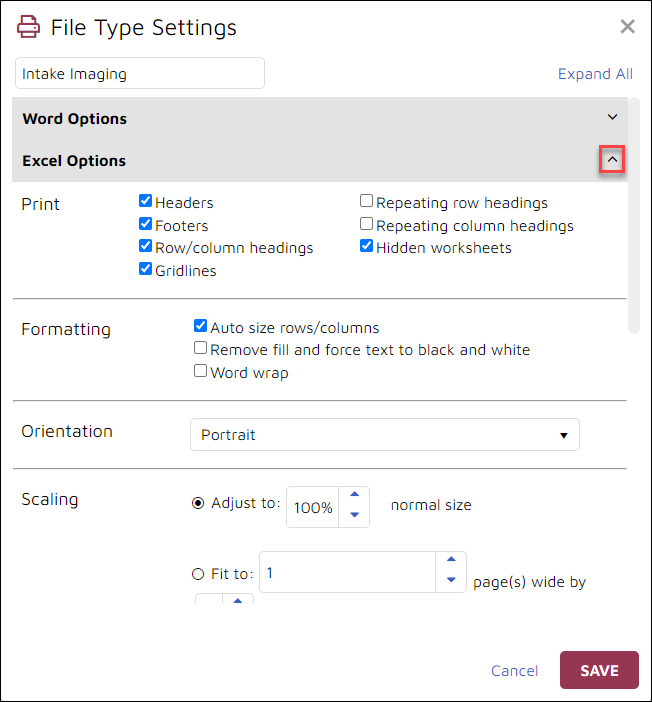Click the Excel Options header text
This screenshot has height=702, width=652.
tap(74, 161)
